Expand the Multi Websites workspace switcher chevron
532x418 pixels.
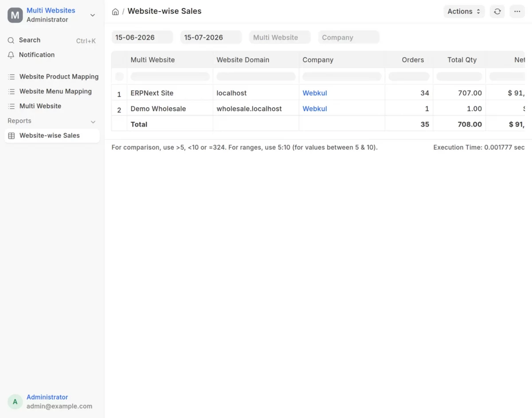(93, 15)
